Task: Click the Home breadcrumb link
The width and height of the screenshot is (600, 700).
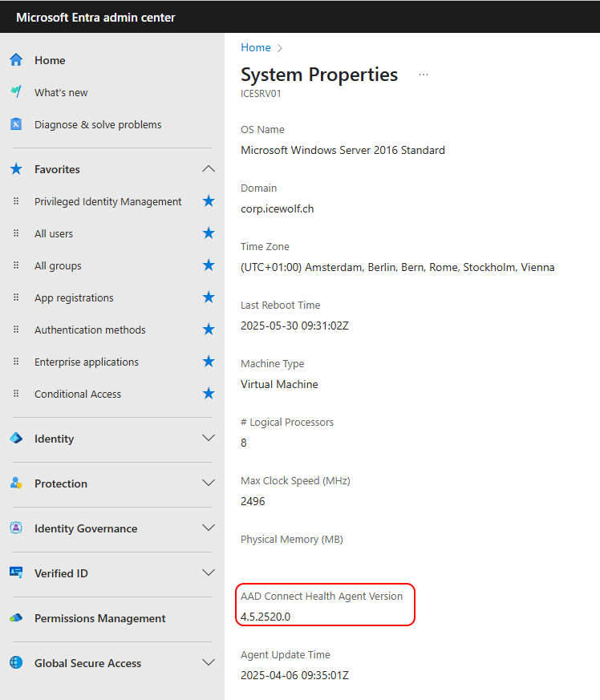Action: [256, 47]
